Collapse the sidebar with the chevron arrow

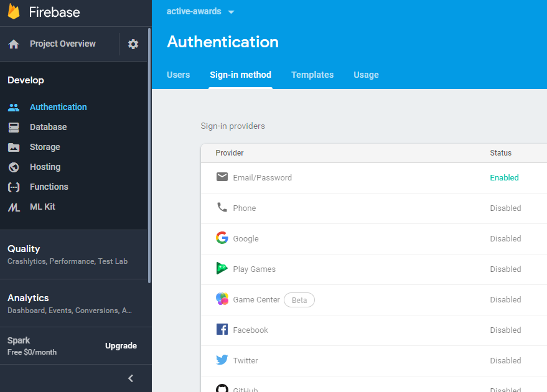point(131,378)
